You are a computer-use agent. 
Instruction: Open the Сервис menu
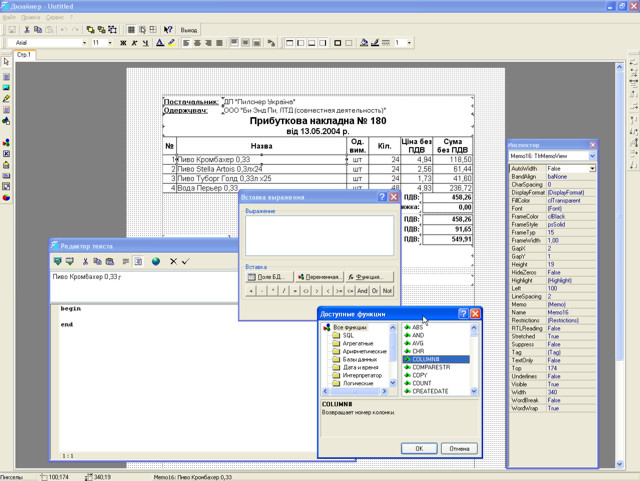click(55, 17)
